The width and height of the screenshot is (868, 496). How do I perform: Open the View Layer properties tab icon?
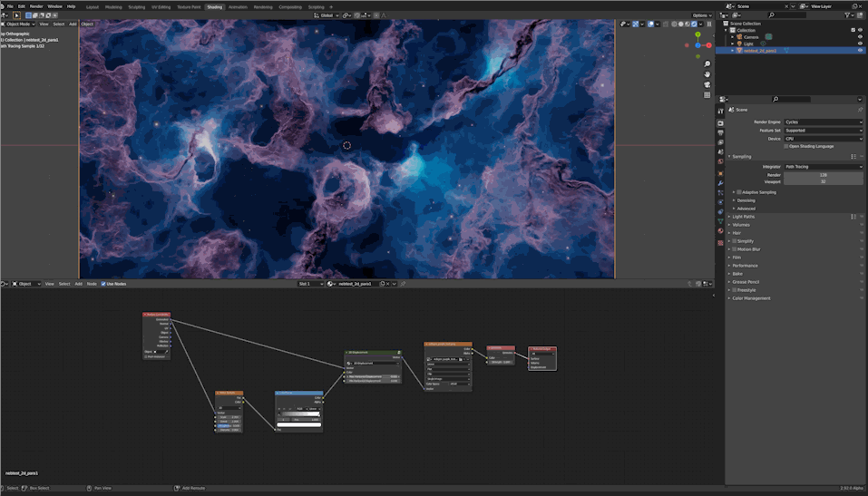pos(720,142)
